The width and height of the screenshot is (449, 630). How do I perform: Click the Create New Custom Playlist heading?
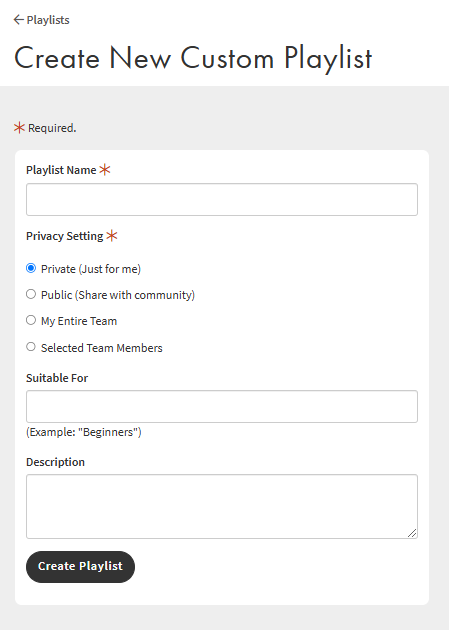pos(193,58)
